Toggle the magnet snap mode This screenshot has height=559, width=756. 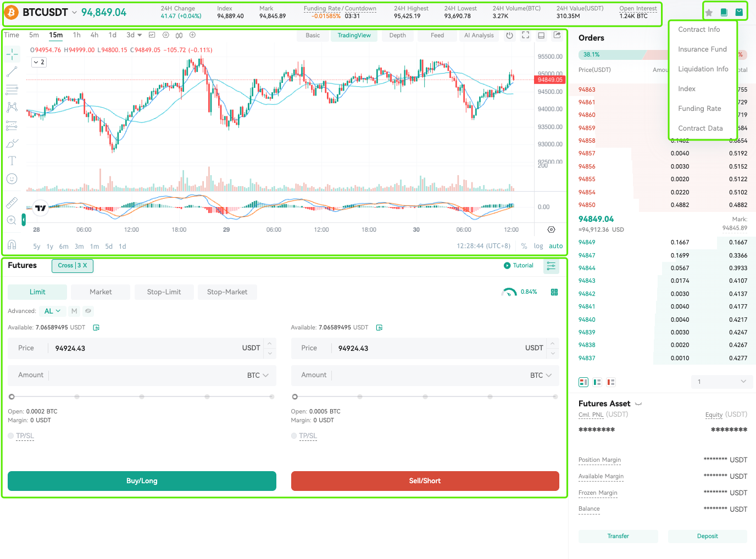tap(12, 244)
